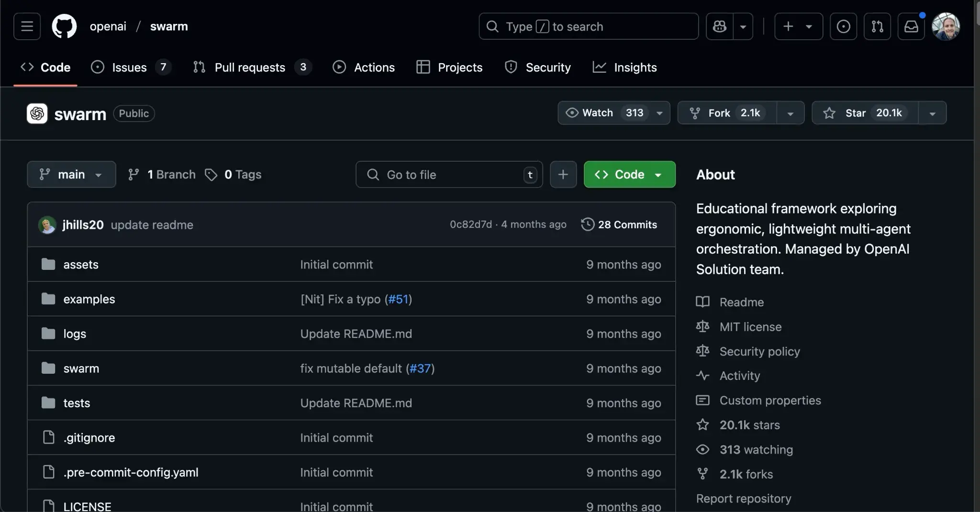Click the add file plus button
This screenshot has height=512, width=980.
click(563, 174)
